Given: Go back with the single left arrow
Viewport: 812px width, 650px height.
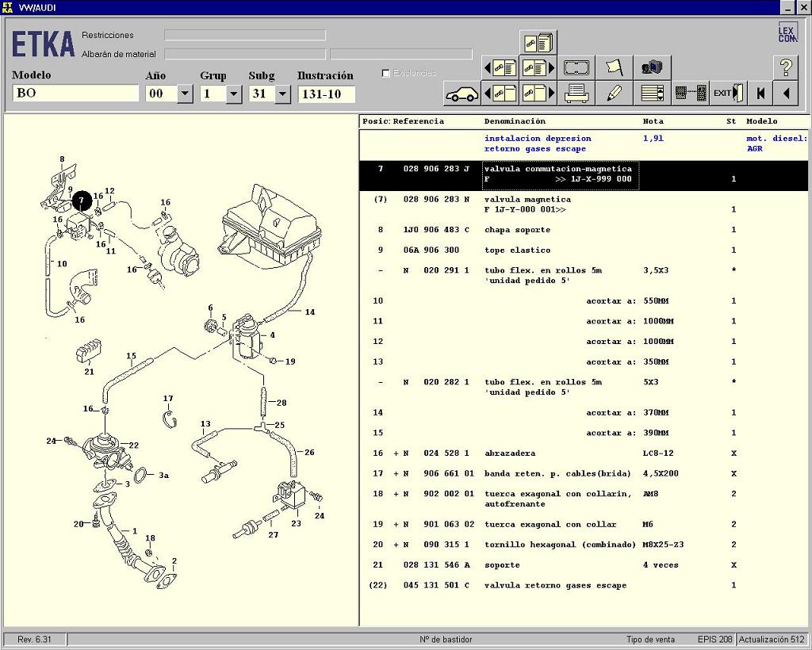Looking at the screenshot, I should [786, 94].
